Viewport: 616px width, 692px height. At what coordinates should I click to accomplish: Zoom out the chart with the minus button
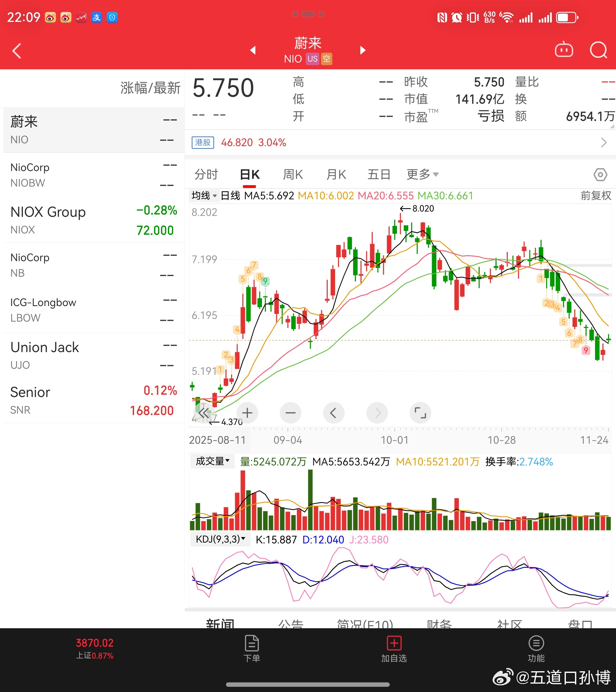click(x=290, y=413)
